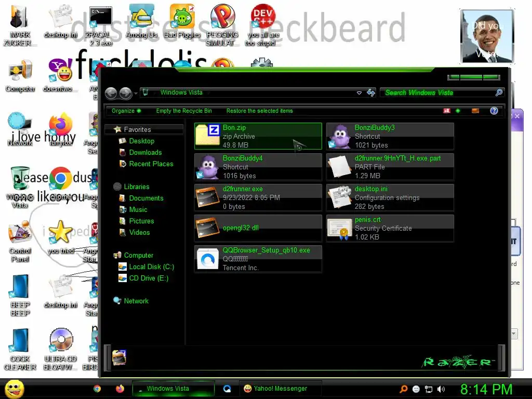
Task: Change the view with the views icon
Action: tap(447, 111)
